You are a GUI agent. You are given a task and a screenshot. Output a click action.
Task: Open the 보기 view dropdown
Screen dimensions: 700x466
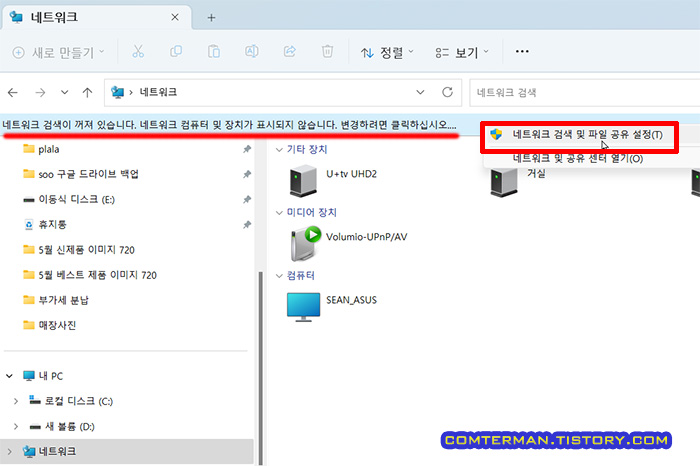click(462, 53)
